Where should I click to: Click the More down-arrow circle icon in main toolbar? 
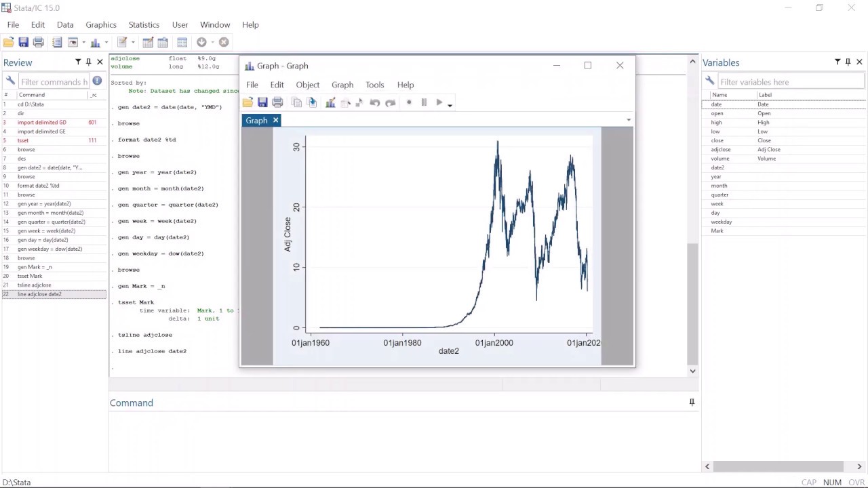(201, 42)
